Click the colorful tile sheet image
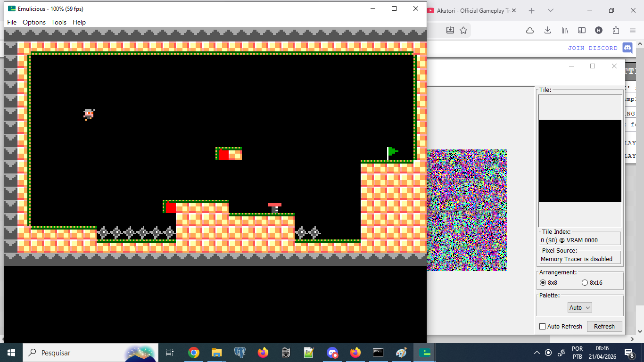 click(x=467, y=210)
